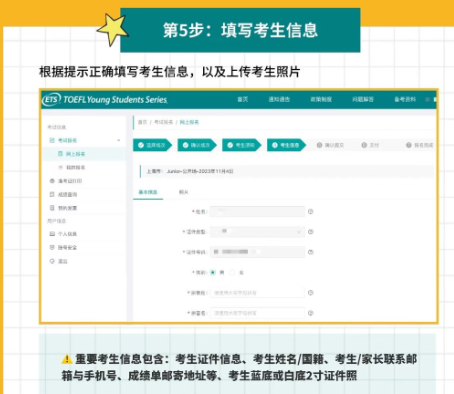Screen dimensions: 454x394
Task: Click the 网上报名 sidebar document icon
Action: tap(60, 154)
